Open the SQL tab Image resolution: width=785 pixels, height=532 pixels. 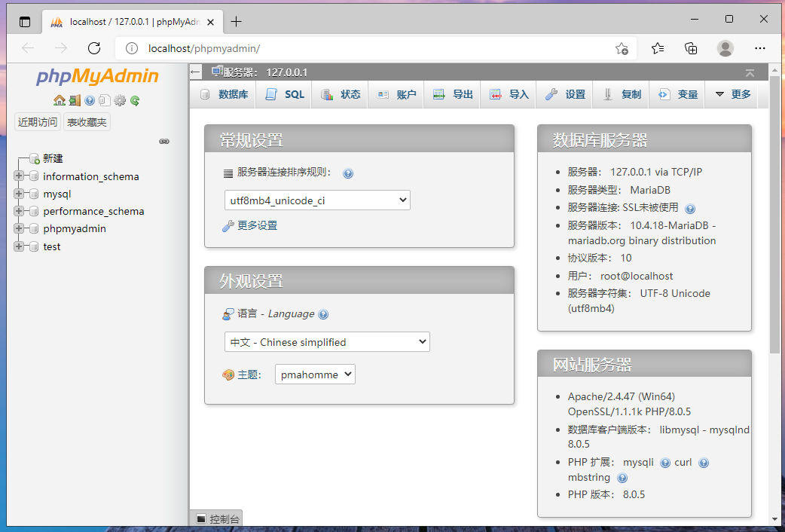click(x=284, y=94)
